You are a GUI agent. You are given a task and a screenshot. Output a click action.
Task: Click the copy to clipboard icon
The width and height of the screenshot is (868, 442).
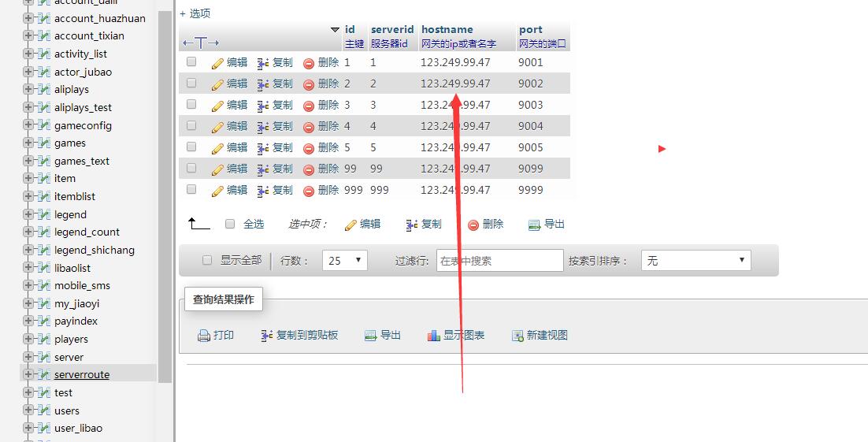coord(267,336)
